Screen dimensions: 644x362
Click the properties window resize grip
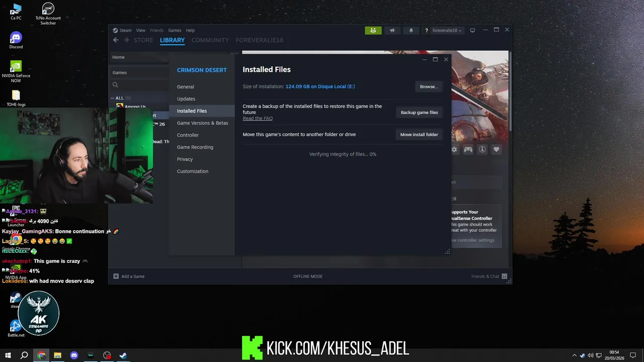click(x=447, y=252)
